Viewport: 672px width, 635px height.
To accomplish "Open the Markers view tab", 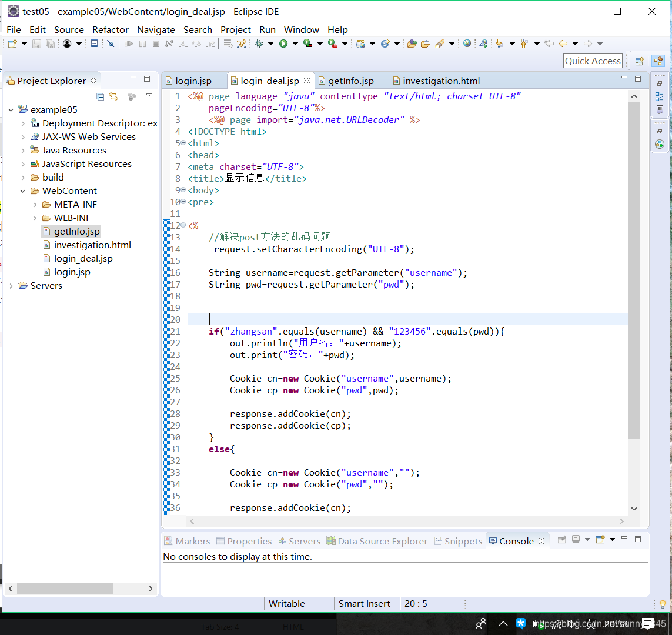I will (188, 541).
